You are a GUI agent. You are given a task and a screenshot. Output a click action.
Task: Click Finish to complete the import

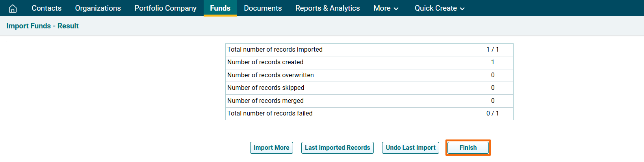coord(468,148)
